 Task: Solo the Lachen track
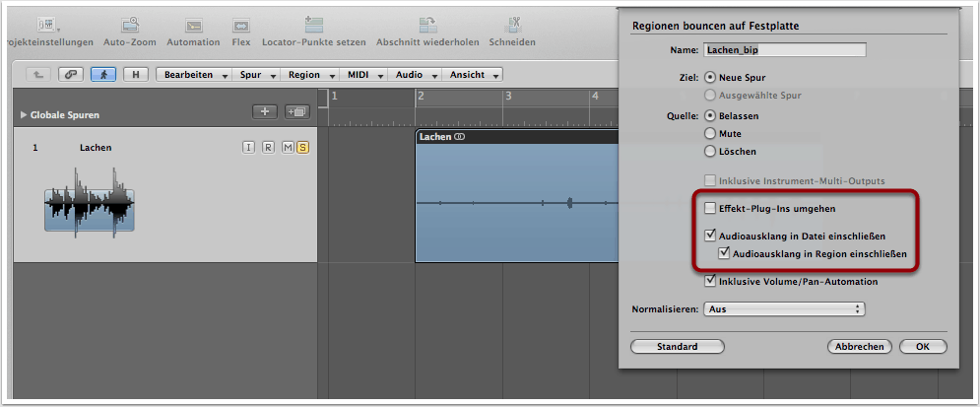click(x=302, y=148)
